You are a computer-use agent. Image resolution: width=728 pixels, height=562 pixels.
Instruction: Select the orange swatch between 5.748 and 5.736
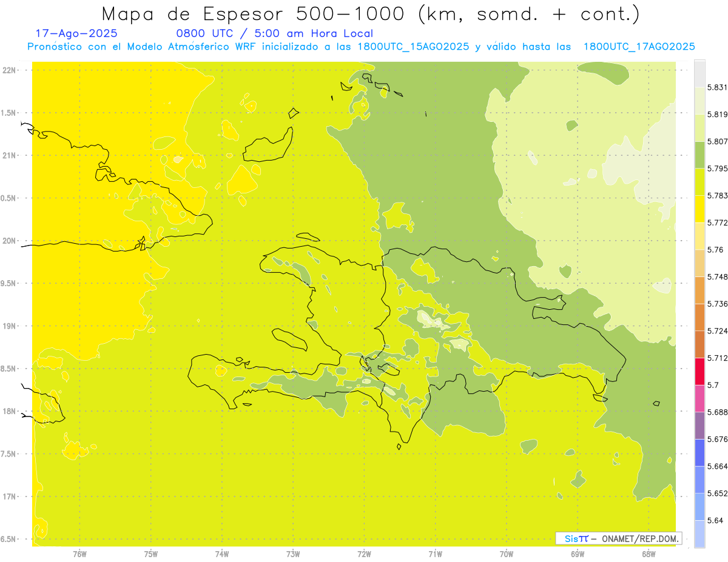coord(699,290)
